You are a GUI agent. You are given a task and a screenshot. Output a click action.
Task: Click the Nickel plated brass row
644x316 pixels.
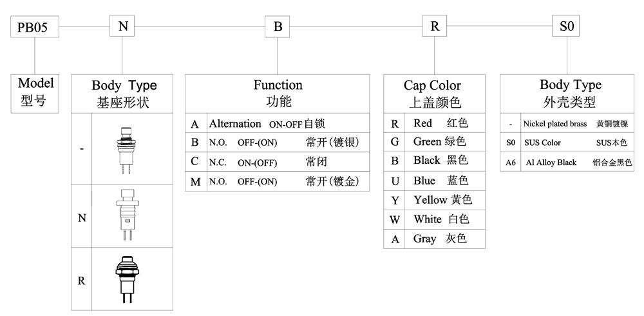coord(567,124)
